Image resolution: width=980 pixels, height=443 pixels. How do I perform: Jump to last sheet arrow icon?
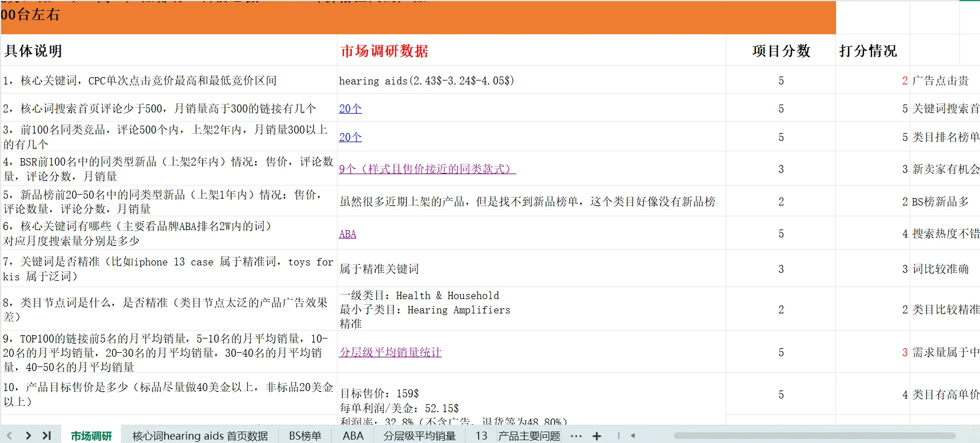point(47,436)
